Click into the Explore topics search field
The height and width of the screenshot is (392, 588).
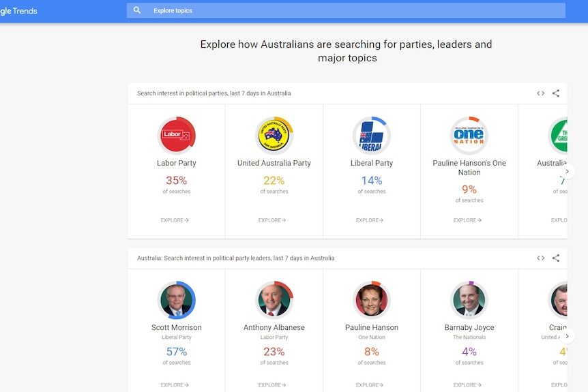click(x=346, y=10)
